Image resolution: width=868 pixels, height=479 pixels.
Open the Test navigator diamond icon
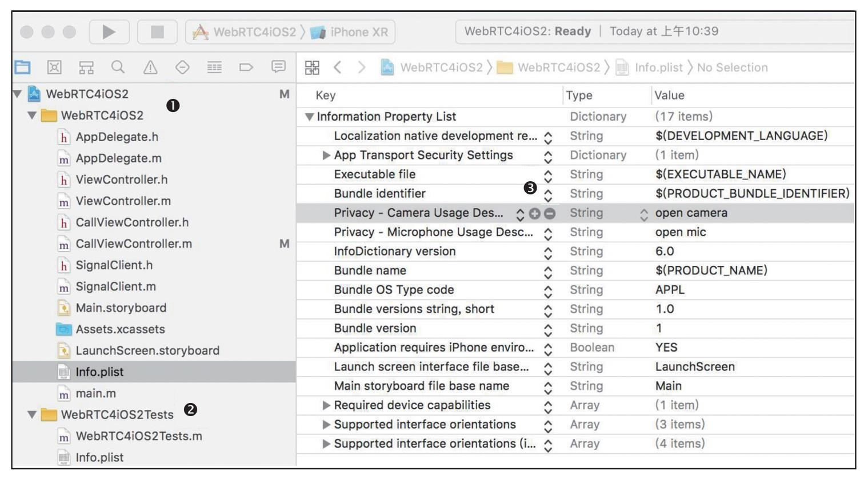pyautogui.click(x=182, y=67)
